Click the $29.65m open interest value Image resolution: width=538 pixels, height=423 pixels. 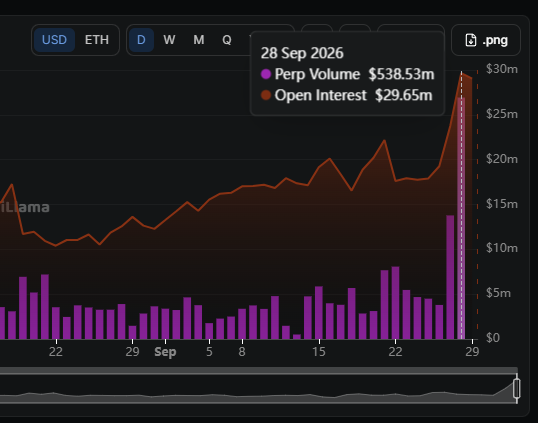click(x=404, y=95)
